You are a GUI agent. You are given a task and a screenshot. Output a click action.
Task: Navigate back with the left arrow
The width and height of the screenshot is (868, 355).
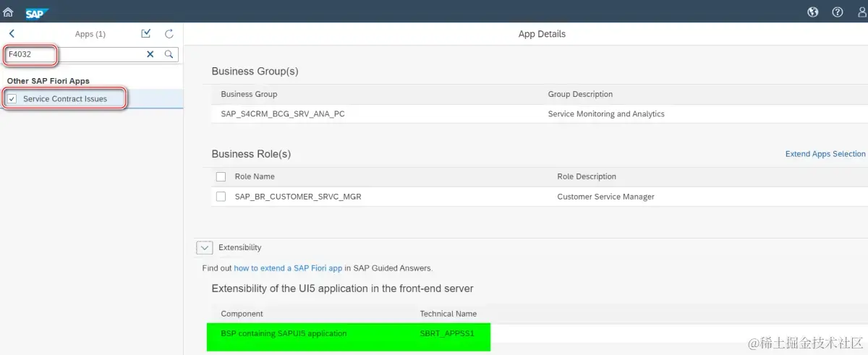point(12,34)
